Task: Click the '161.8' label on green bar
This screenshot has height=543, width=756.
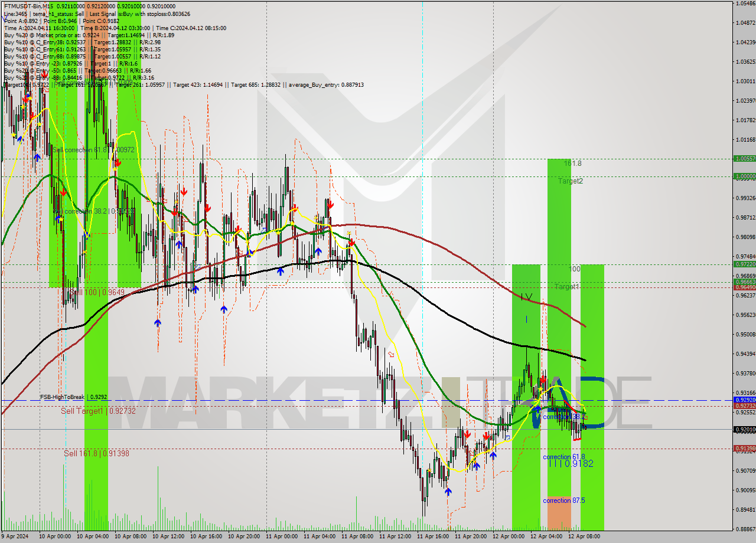Action: (x=572, y=163)
